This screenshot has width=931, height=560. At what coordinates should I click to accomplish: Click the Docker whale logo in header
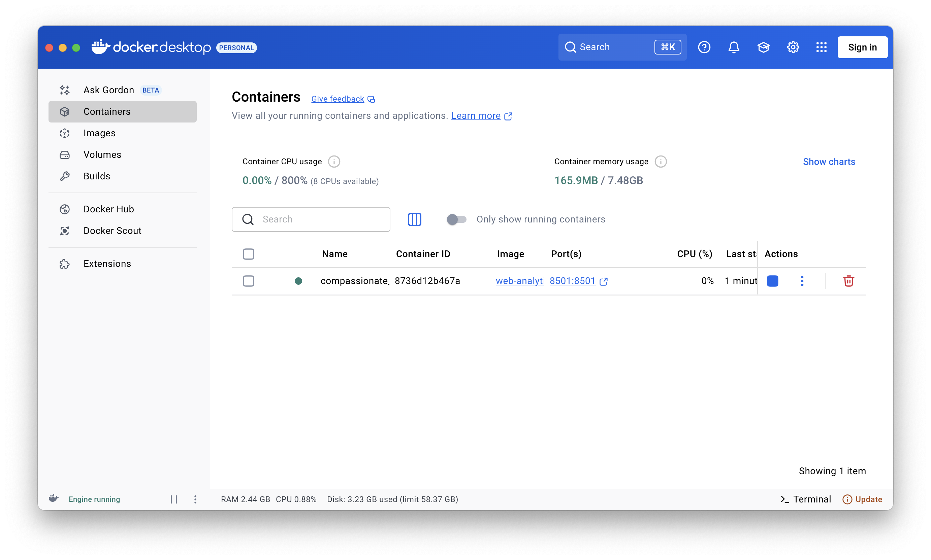click(100, 47)
